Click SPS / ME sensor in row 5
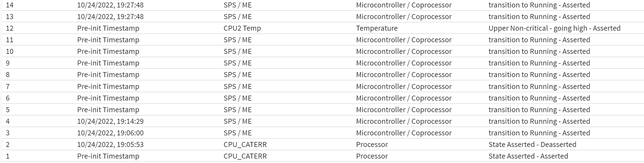 [237, 110]
